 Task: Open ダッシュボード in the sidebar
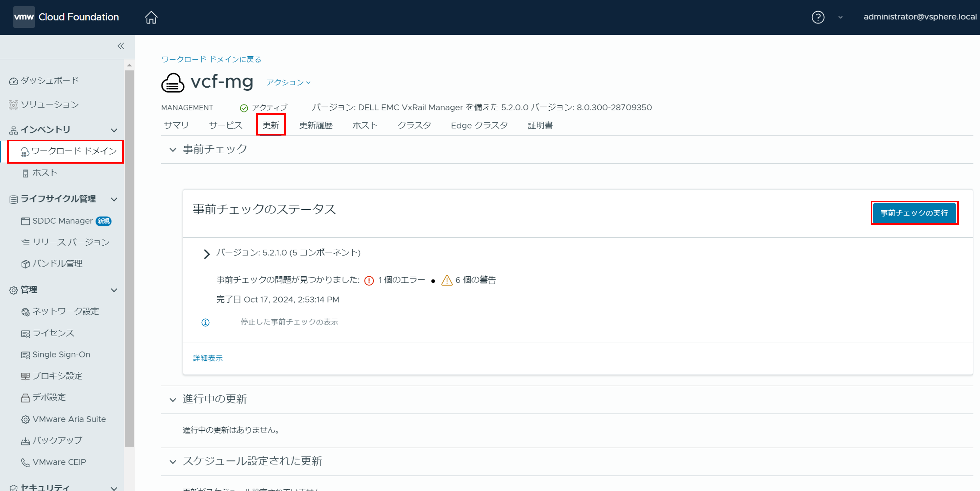(49, 80)
